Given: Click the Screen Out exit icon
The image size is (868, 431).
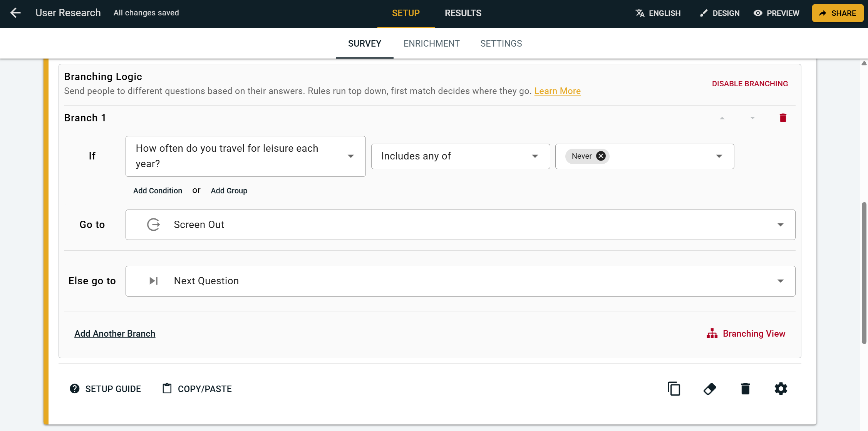Looking at the screenshot, I should pos(153,225).
